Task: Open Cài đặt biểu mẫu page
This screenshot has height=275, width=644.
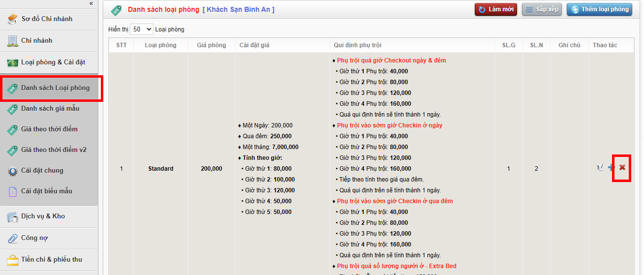Action: [46, 191]
